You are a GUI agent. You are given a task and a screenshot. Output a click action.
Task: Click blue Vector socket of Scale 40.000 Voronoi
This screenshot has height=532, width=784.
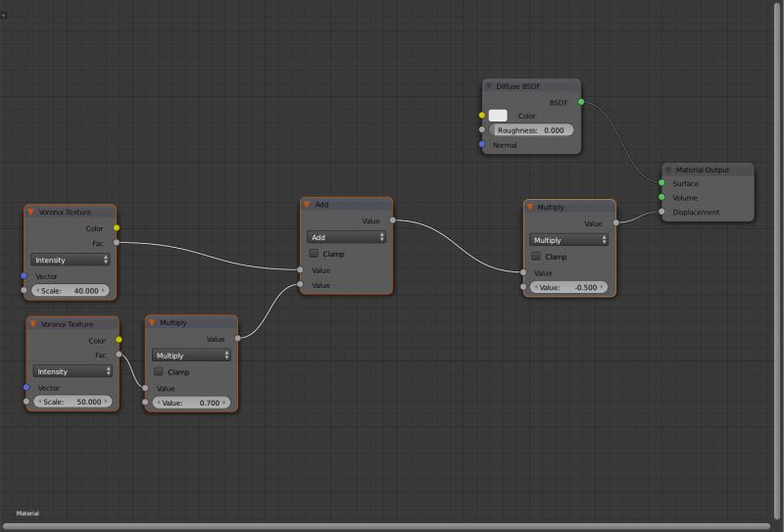point(24,276)
